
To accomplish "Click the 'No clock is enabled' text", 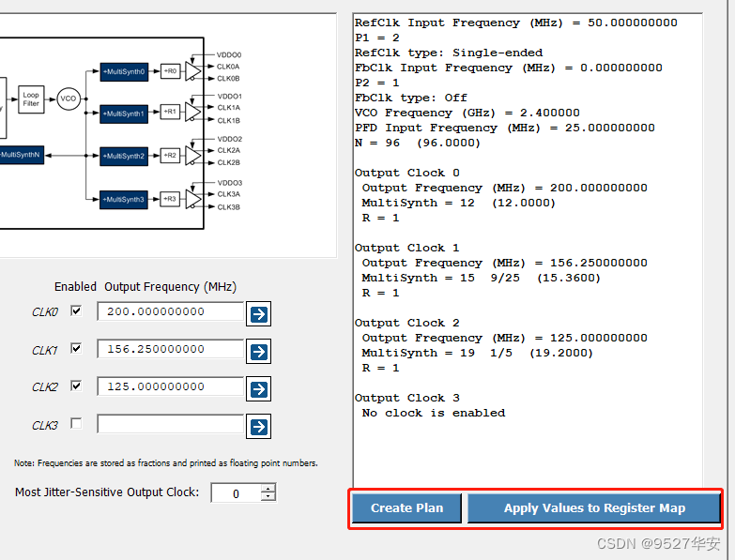I will tap(434, 413).
